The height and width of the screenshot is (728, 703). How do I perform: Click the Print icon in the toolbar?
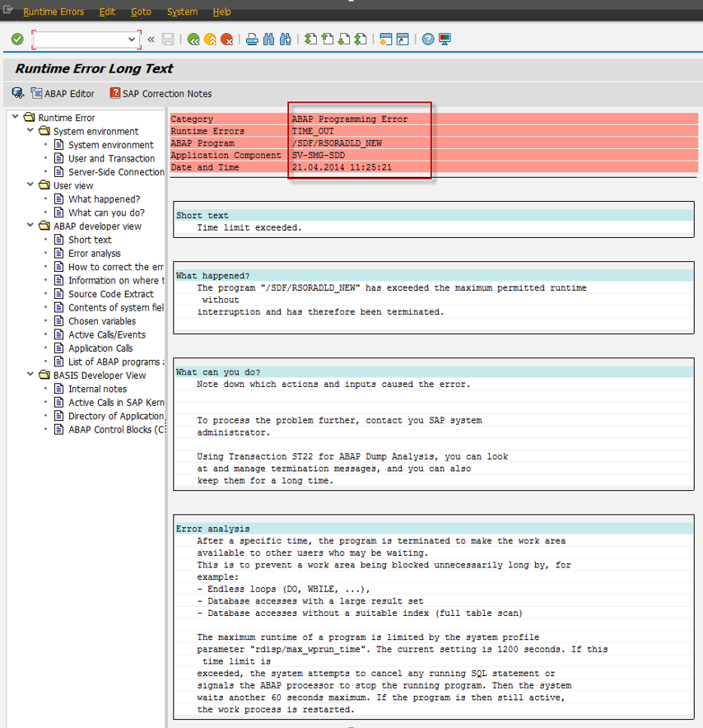(252, 39)
